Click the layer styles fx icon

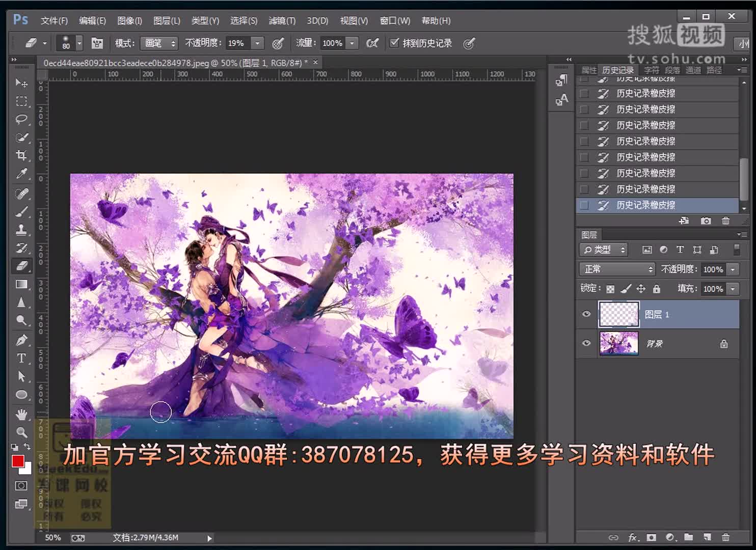(x=633, y=537)
